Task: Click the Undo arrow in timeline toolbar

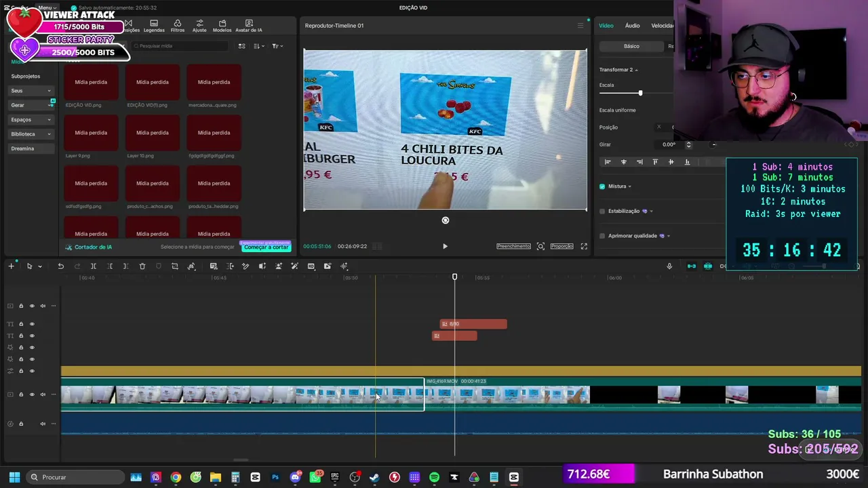Action: pos(60,266)
